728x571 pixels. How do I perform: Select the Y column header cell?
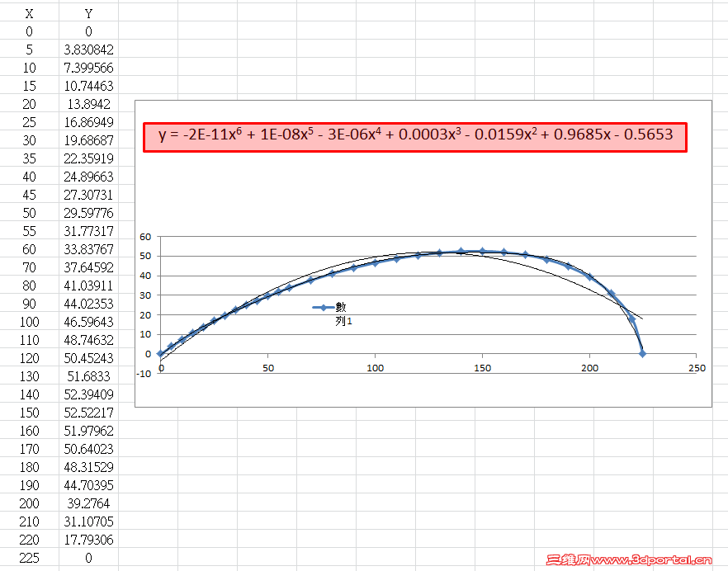88,14
